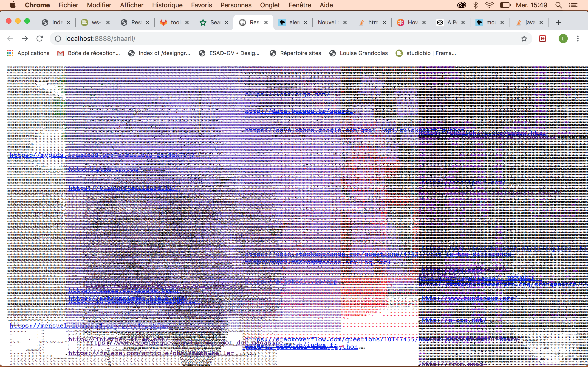This screenshot has height=367, width=588.
Task: Open the Historique menu
Action: (167, 5)
